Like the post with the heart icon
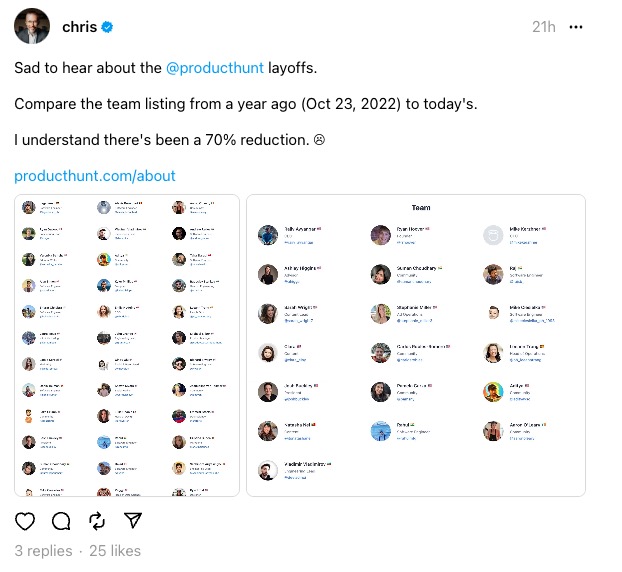The height and width of the screenshot is (572, 622). tap(26, 521)
